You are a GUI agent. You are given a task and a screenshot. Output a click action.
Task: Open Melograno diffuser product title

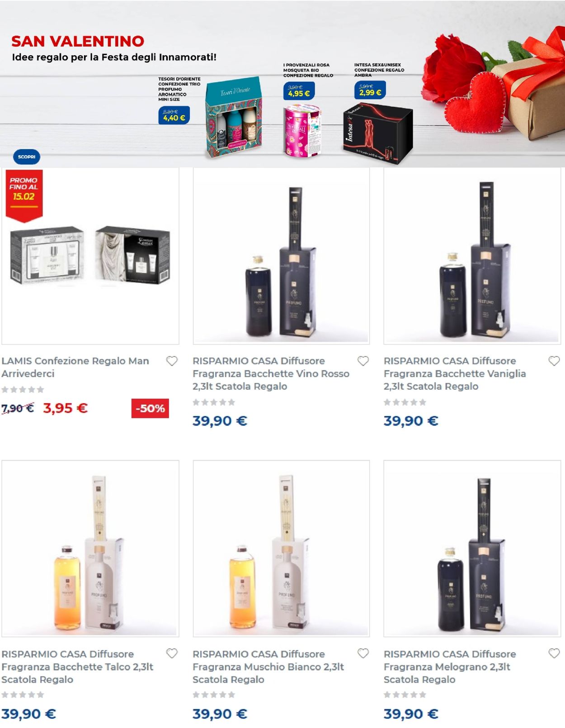pyautogui.click(x=450, y=667)
